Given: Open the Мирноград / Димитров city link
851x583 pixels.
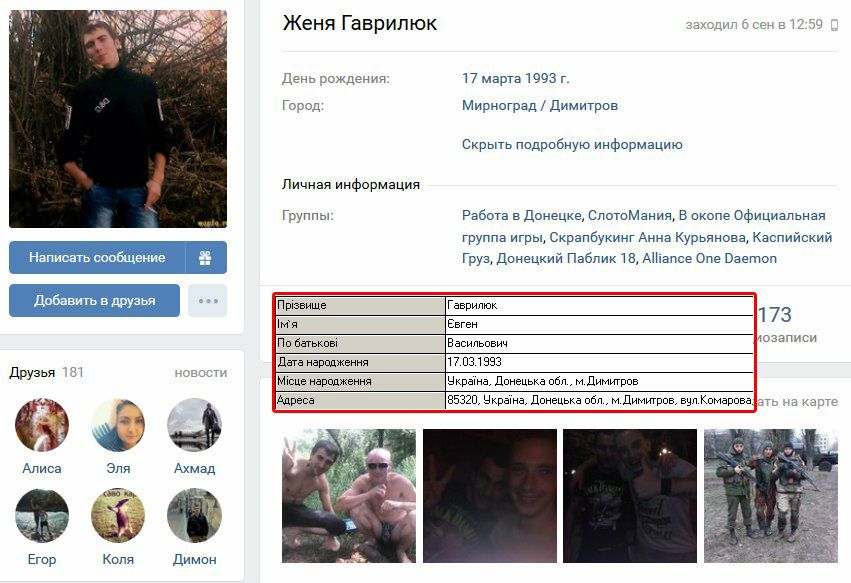Looking at the screenshot, I should [x=540, y=105].
